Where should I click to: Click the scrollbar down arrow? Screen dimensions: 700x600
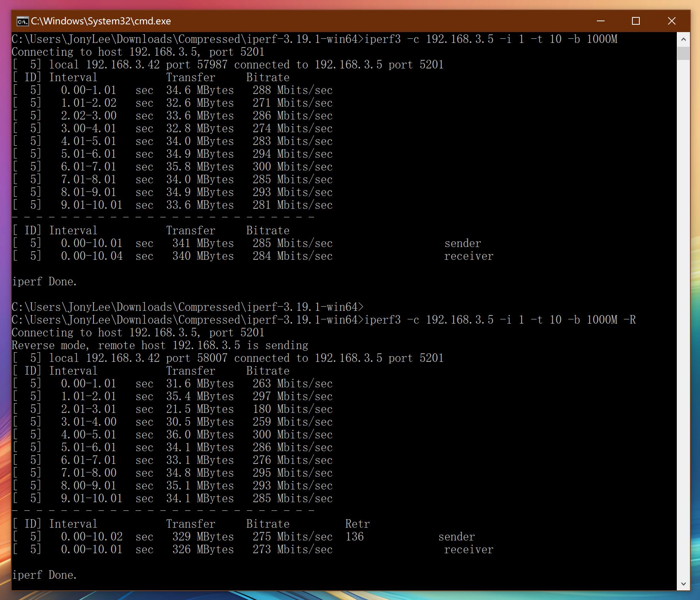pyautogui.click(x=683, y=584)
